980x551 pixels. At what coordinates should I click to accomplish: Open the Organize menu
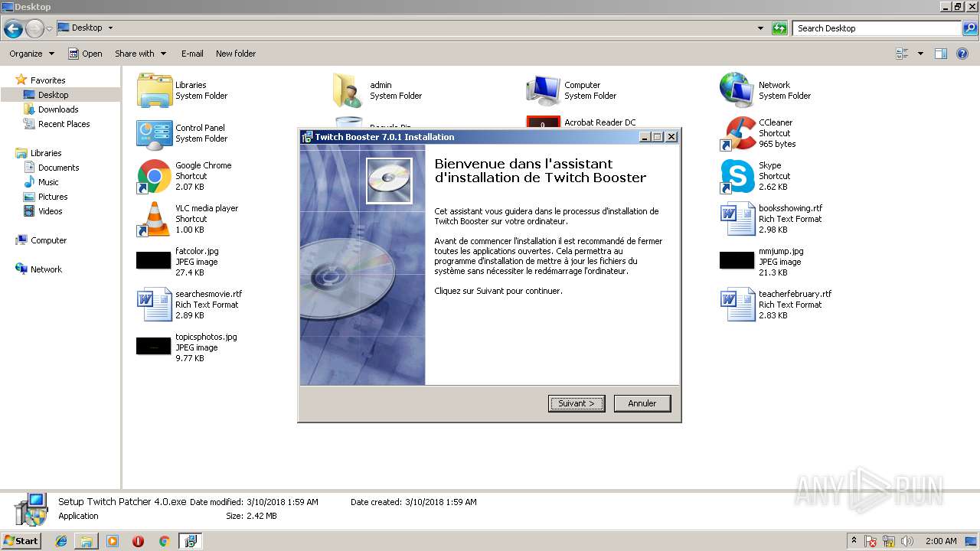pyautogui.click(x=31, y=54)
